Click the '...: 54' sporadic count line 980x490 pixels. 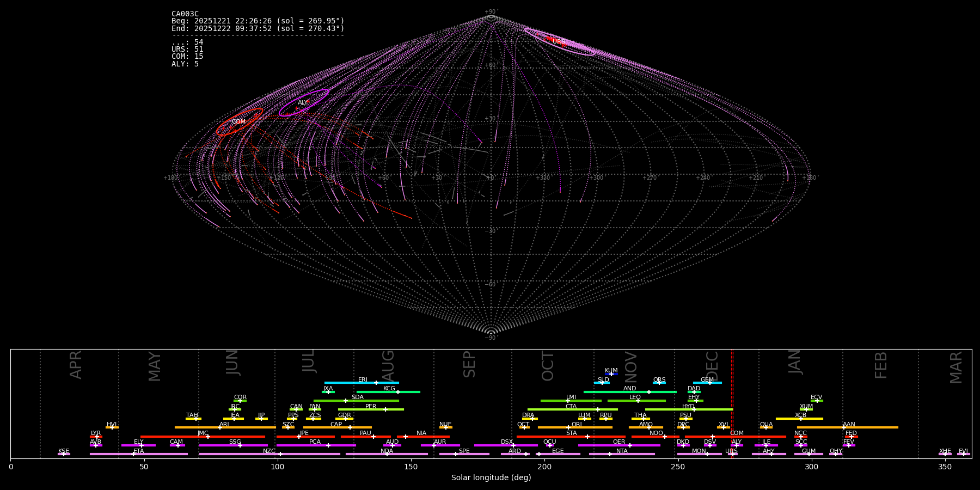(187, 42)
